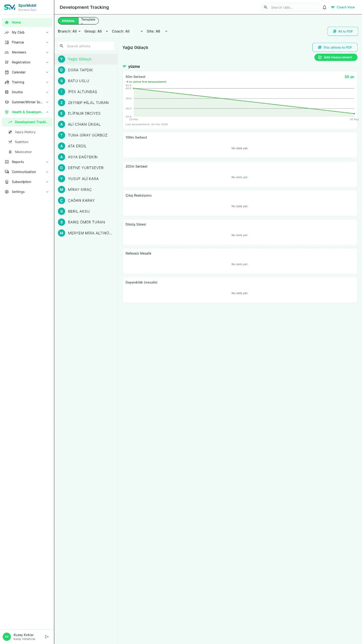
Task: Select athlete Yağız Gülaçtı in list
Action: point(86,59)
